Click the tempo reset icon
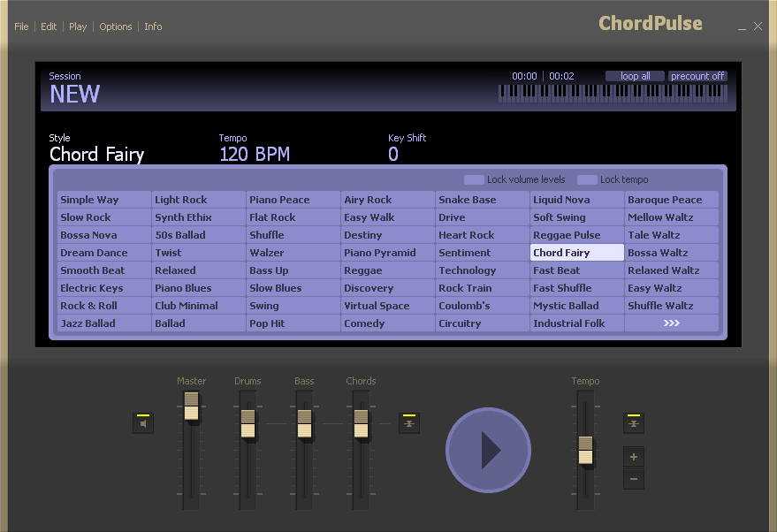The height and width of the screenshot is (532, 777). [634, 423]
